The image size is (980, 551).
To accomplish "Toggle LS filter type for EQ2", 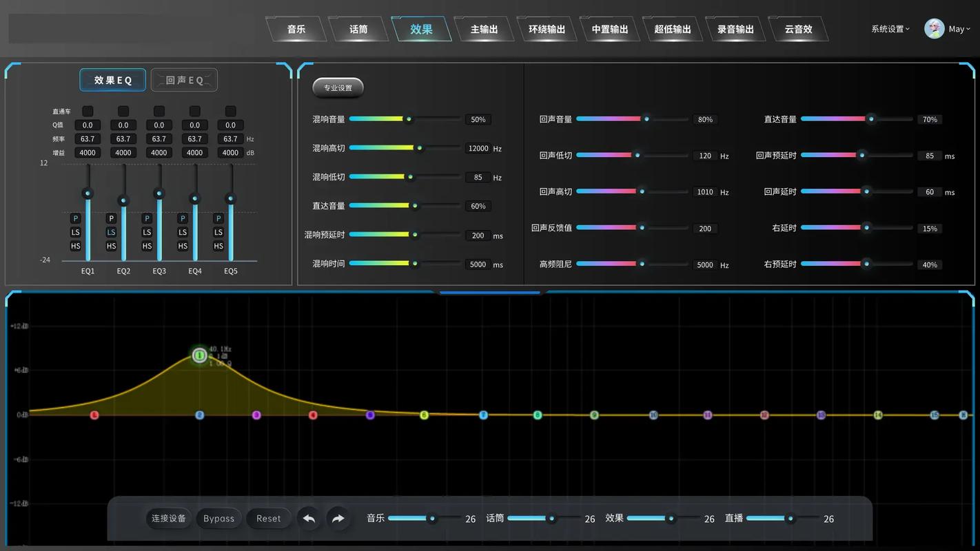I will tap(112, 232).
